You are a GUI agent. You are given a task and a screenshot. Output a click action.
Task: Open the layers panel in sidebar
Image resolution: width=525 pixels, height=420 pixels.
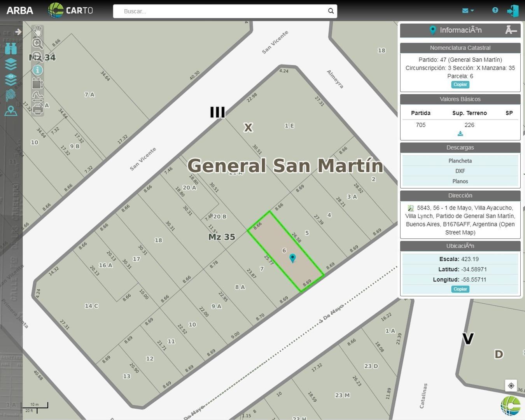click(11, 64)
